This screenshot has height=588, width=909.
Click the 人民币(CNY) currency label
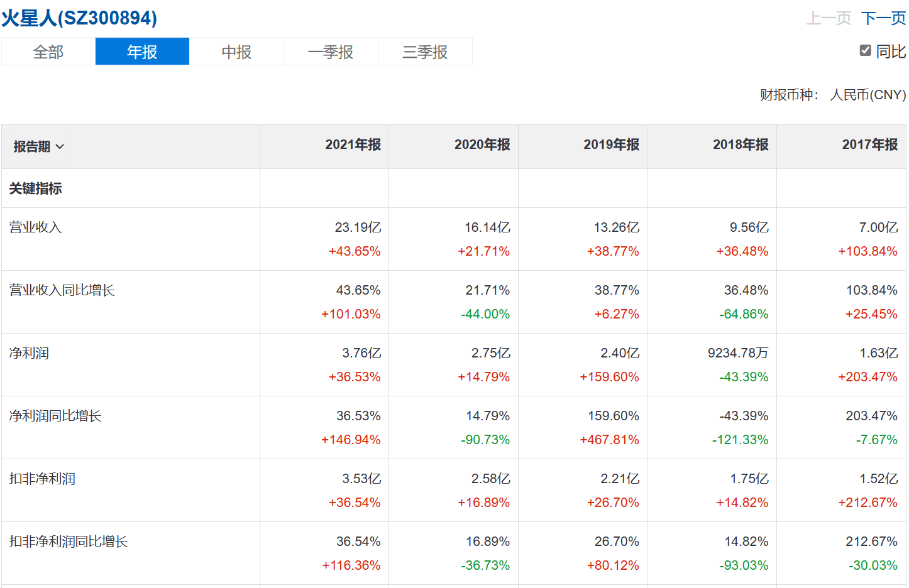click(x=868, y=95)
